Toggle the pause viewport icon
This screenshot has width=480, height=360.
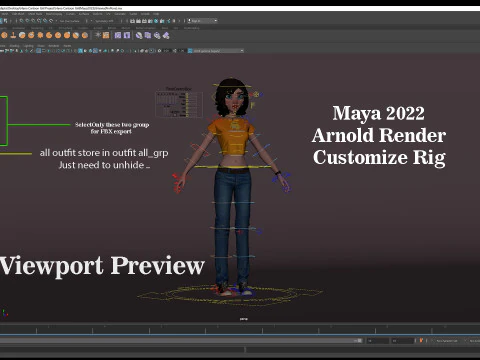pos(174,21)
